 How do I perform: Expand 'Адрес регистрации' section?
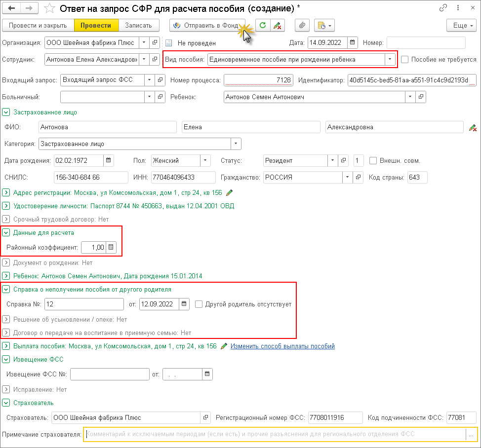[x=6, y=193]
